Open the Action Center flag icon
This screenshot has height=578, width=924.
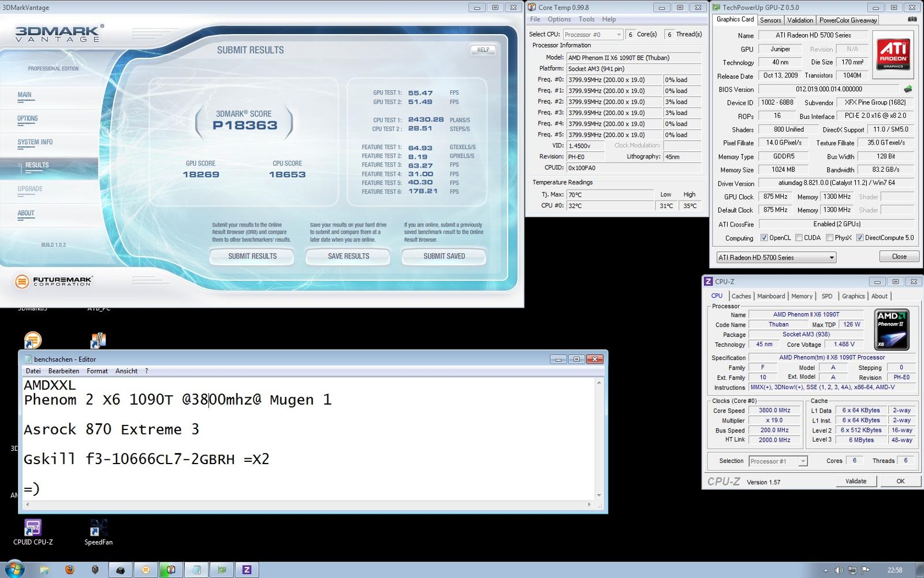coord(866,570)
